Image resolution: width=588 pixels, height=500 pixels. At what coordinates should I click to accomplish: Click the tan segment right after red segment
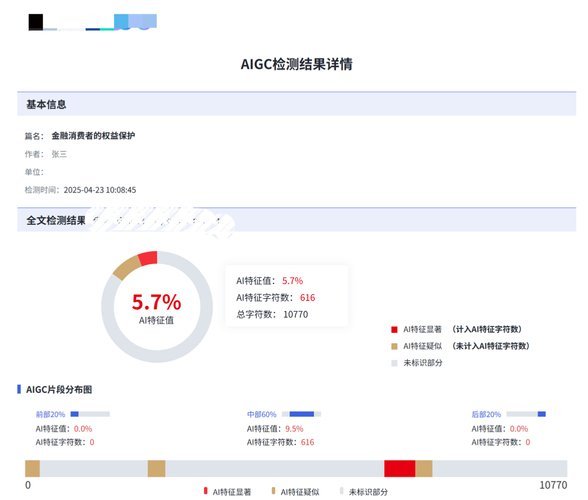click(424, 468)
